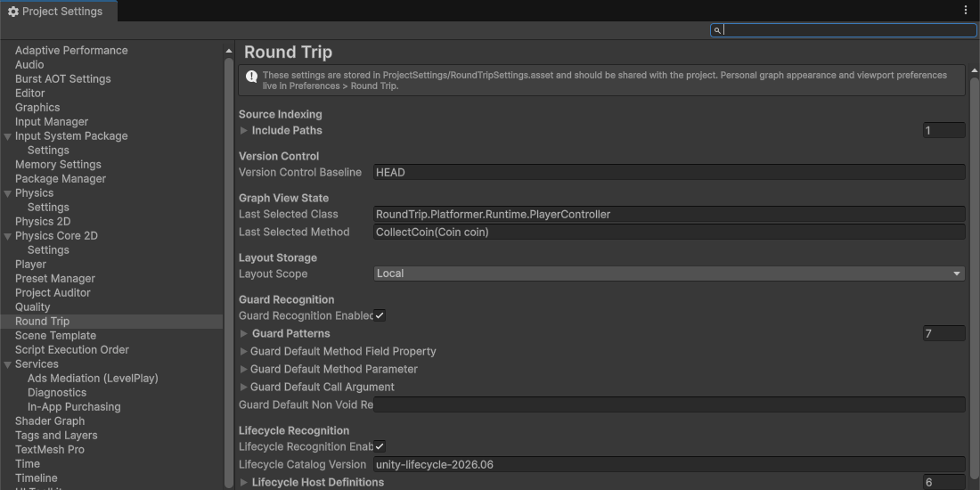
Task: Select Shader Graph category
Action: pos(50,421)
